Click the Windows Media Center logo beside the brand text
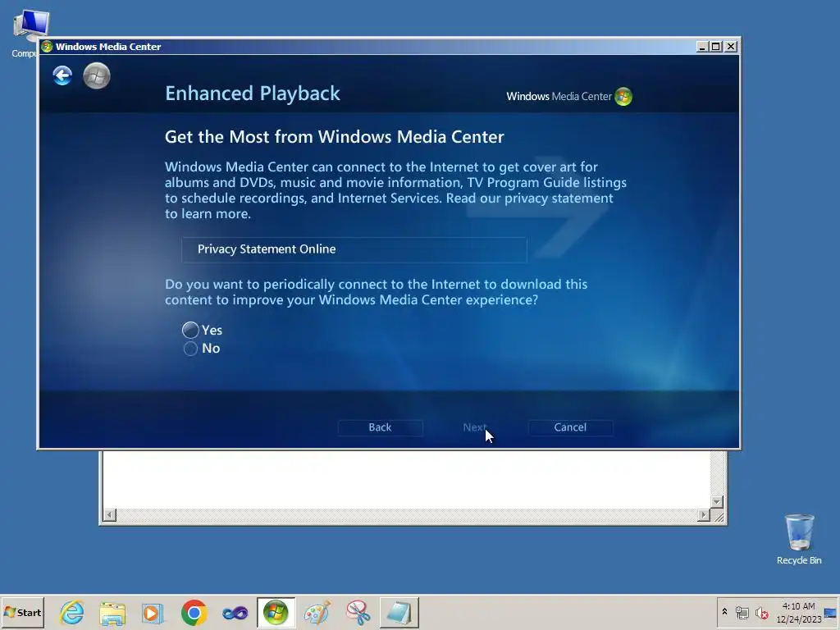 pyautogui.click(x=623, y=97)
